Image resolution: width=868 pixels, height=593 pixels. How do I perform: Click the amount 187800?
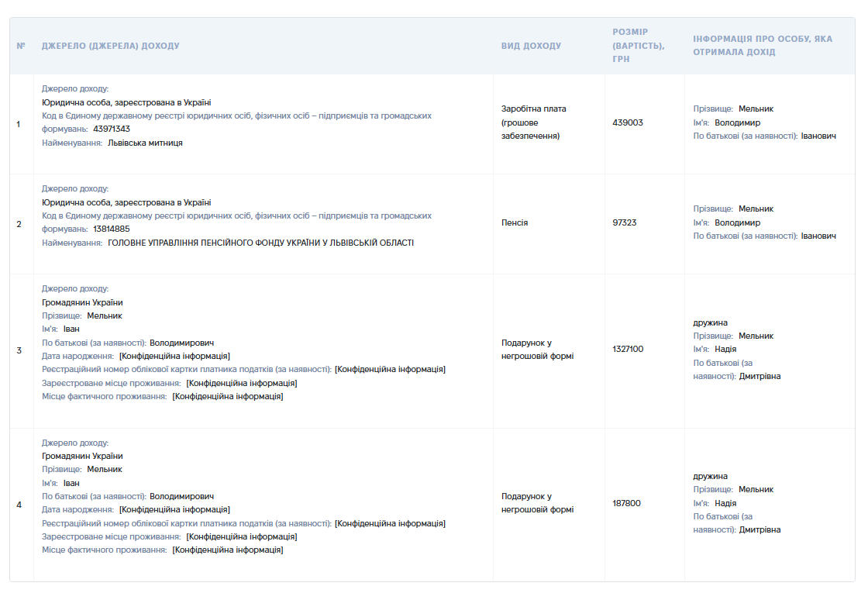627,503
